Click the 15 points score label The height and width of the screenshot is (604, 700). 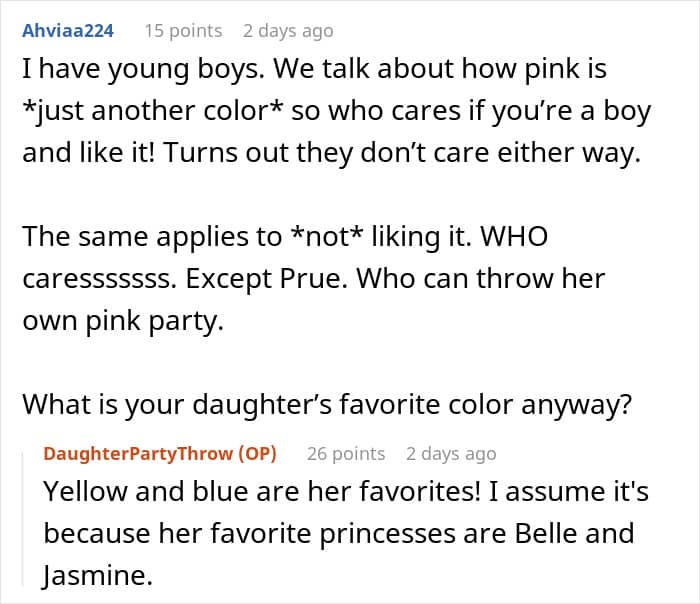click(x=183, y=31)
